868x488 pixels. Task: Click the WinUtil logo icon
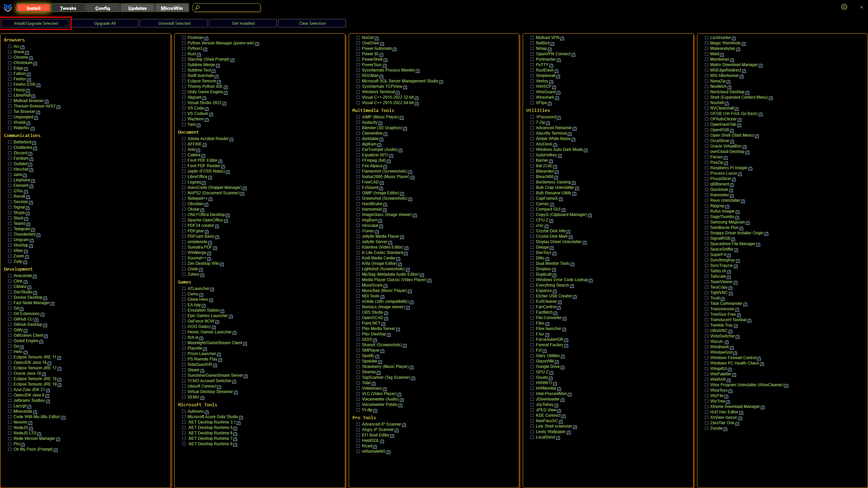pos(7,7)
